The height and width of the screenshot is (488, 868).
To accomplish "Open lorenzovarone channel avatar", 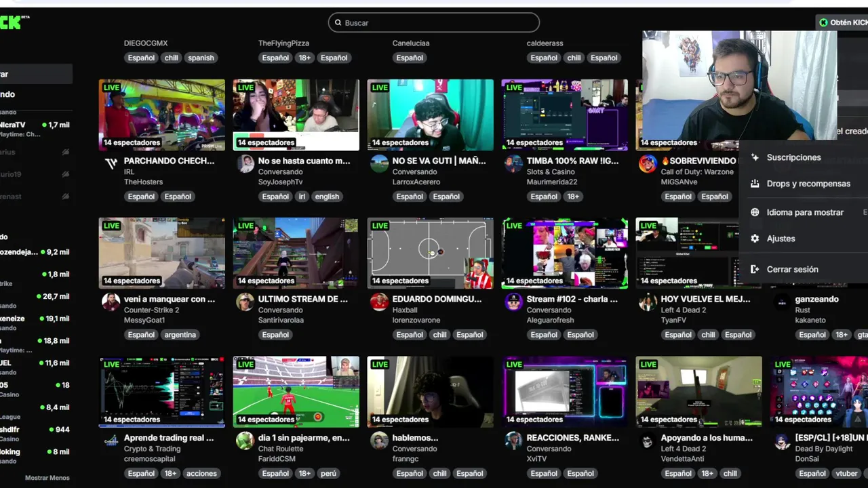I will tap(380, 302).
